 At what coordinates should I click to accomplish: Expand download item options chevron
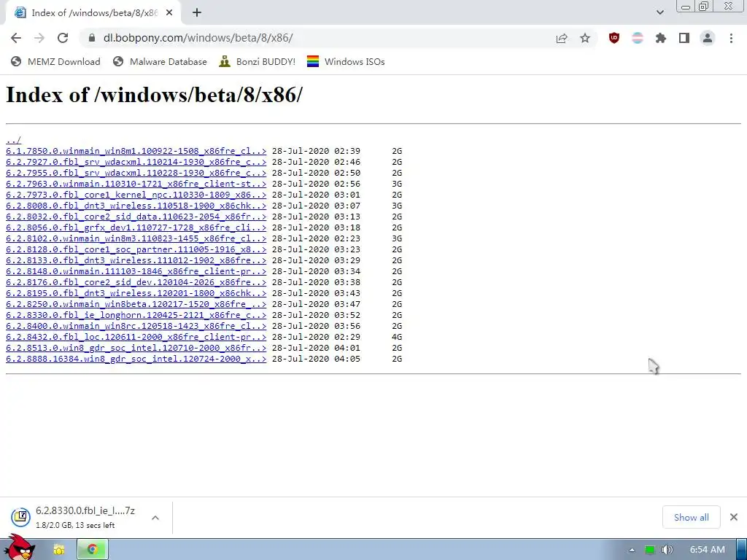pyautogui.click(x=155, y=518)
